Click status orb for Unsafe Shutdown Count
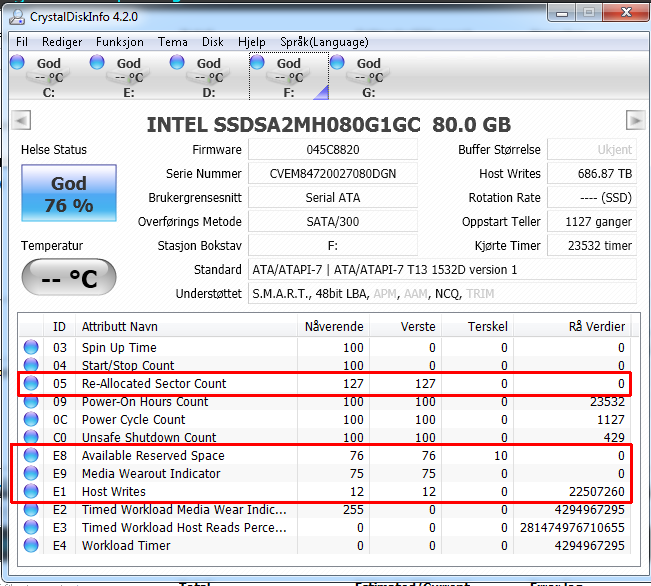The image size is (651, 586). pyautogui.click(x=31, y=437)
